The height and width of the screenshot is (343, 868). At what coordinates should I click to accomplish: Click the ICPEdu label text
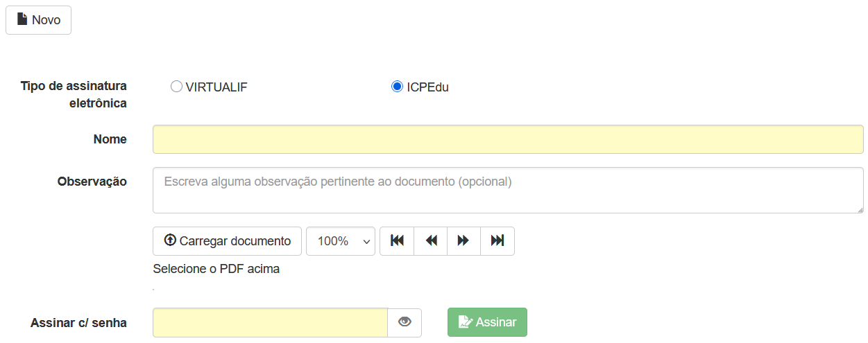[x=427, y=87]
